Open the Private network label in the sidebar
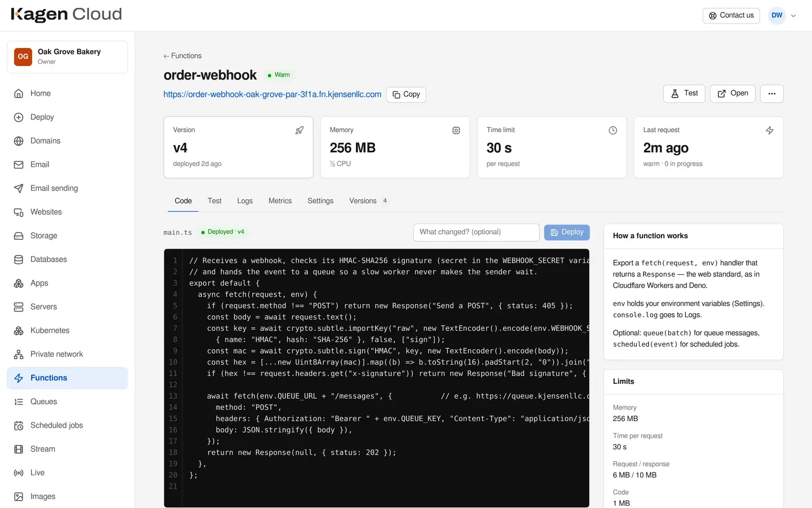 57,354
